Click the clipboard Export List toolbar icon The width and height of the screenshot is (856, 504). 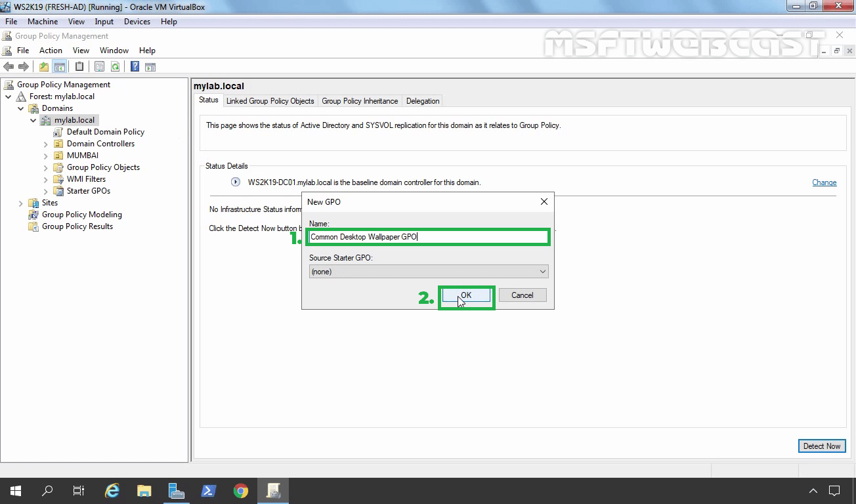tap(79, 66)
